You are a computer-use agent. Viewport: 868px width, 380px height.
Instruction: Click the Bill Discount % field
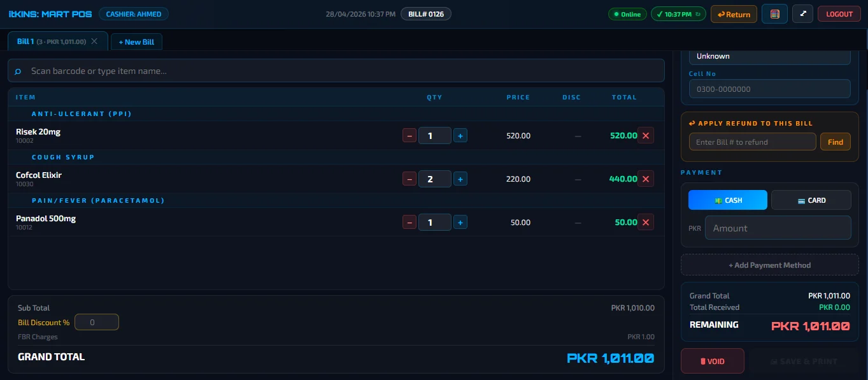click(97, 323)
